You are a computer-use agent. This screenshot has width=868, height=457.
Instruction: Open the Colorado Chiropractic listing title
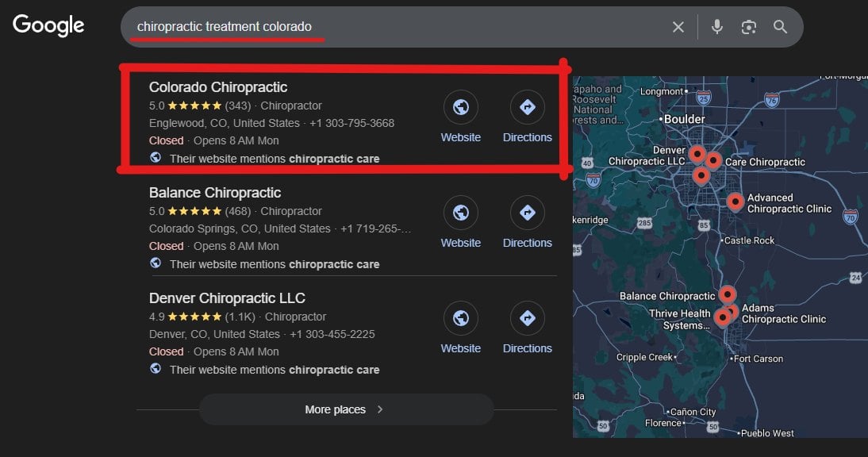tap(218, 87)
